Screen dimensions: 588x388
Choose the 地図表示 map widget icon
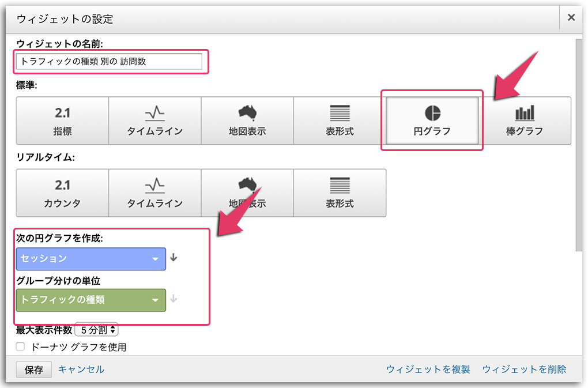[x=247, y=120]
